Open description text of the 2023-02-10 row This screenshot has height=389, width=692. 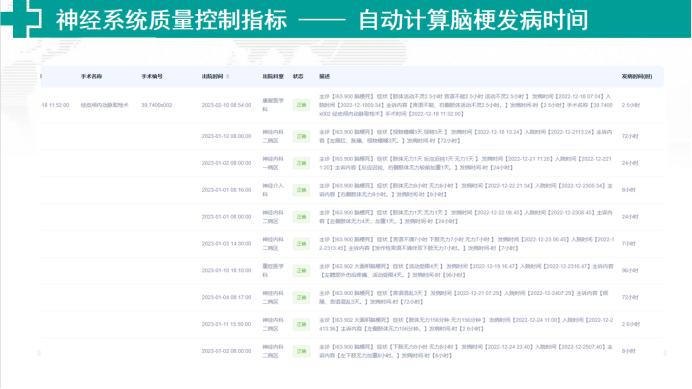coord(466,105)
